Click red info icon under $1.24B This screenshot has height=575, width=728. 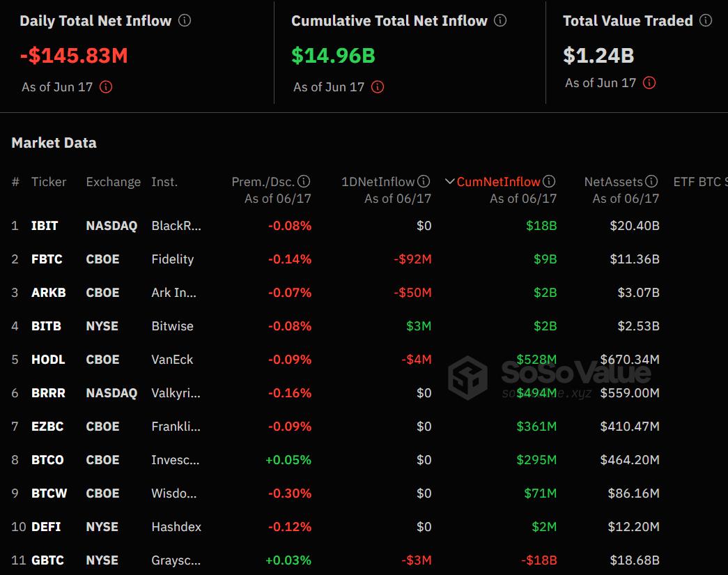[x=649, y=83]
